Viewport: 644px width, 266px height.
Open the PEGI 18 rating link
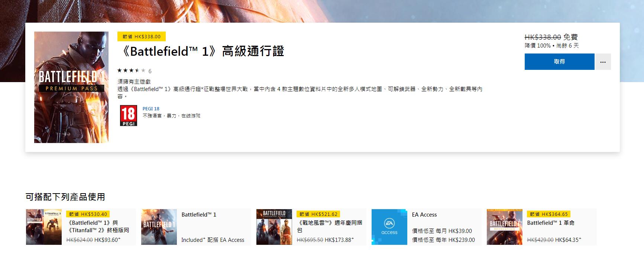tap(151, 109)
